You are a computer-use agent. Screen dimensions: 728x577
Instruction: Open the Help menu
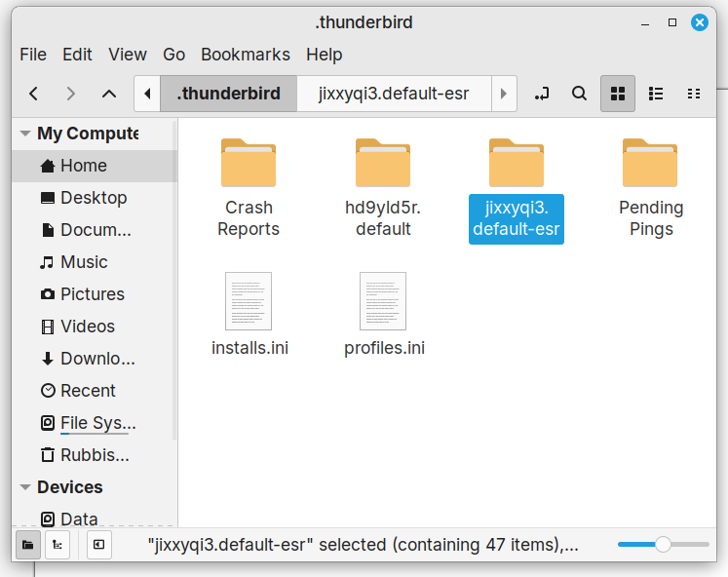[x=325, y=55]
